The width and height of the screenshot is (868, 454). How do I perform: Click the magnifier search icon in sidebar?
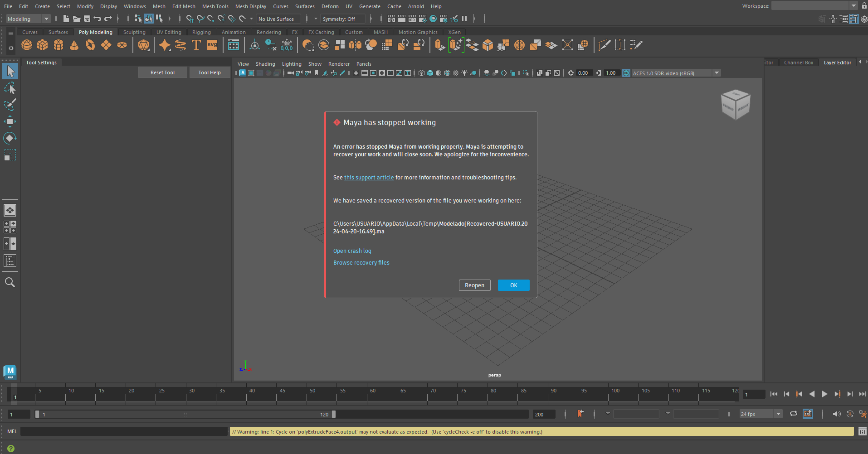pyautogui.click(x=10, y=282)
